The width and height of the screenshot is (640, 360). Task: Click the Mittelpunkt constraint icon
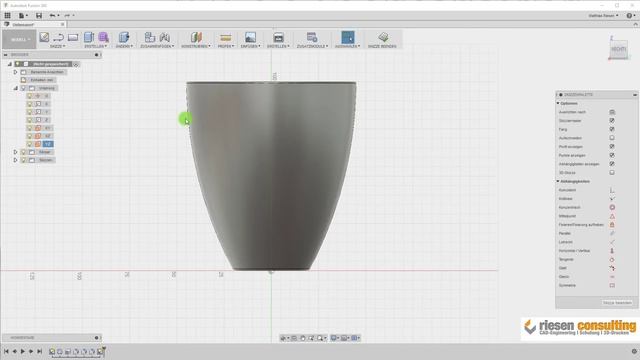[612, 216]
